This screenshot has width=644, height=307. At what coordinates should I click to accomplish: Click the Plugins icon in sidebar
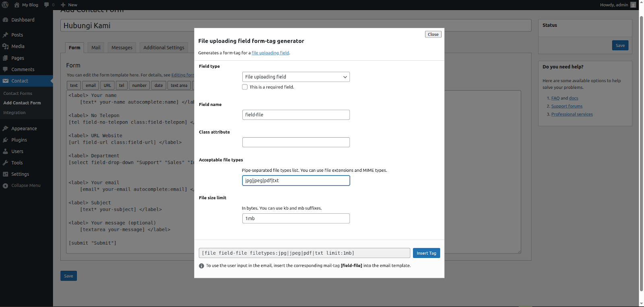(6, 140)
